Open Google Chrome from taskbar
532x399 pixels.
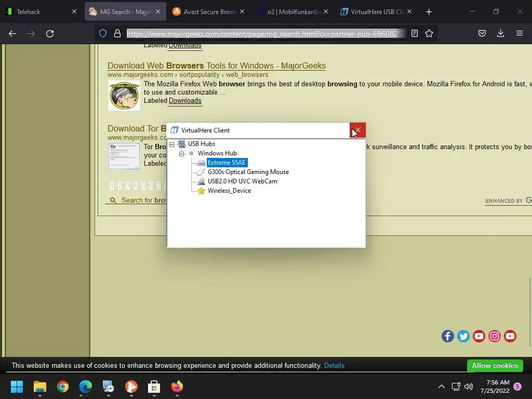(x=63, y=387)
